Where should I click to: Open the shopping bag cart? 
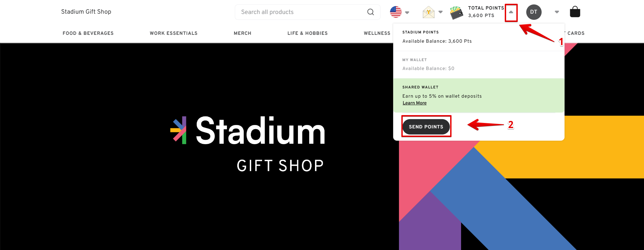(x=575, y=12)
